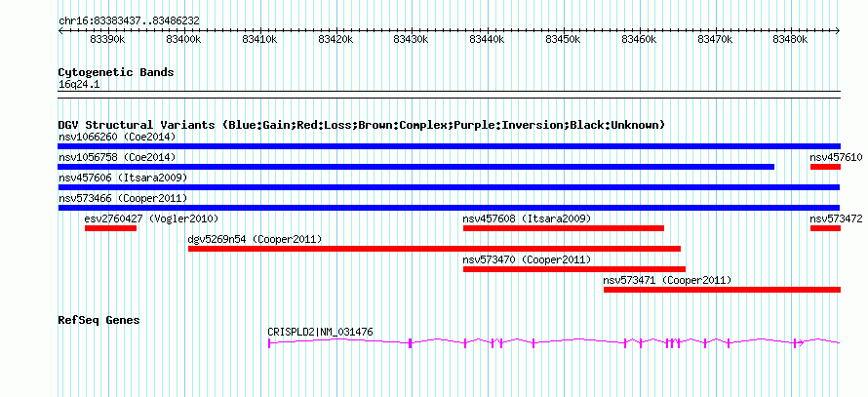This screenshot has width=868, height=397.
Task: Open the nsv573466 (Cooper2011) variant bar
Action: tap(449, 208)
